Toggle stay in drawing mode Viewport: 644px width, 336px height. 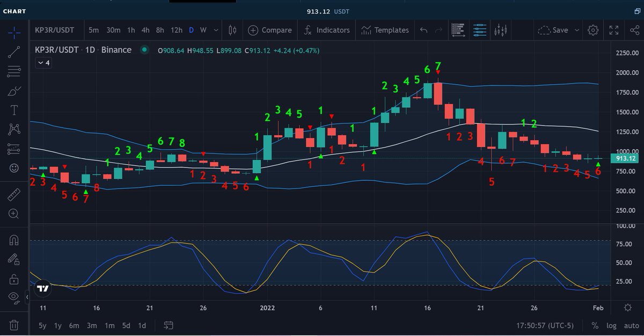click(x=14, y=259)
